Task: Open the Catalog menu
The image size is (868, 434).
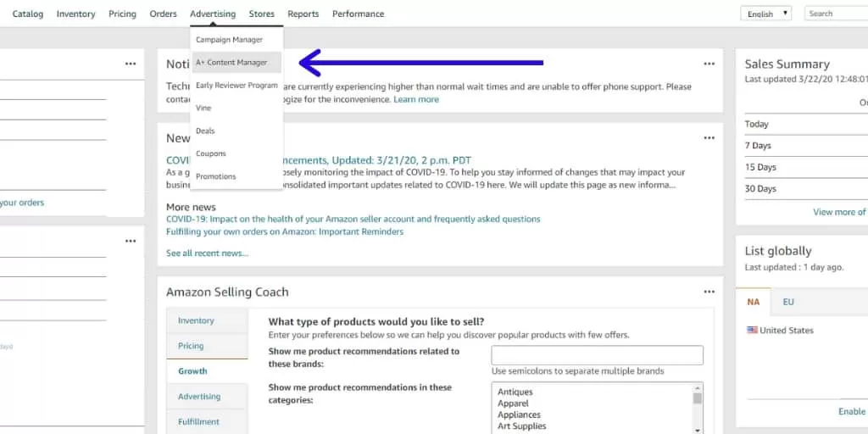Action: click(28, 14)
